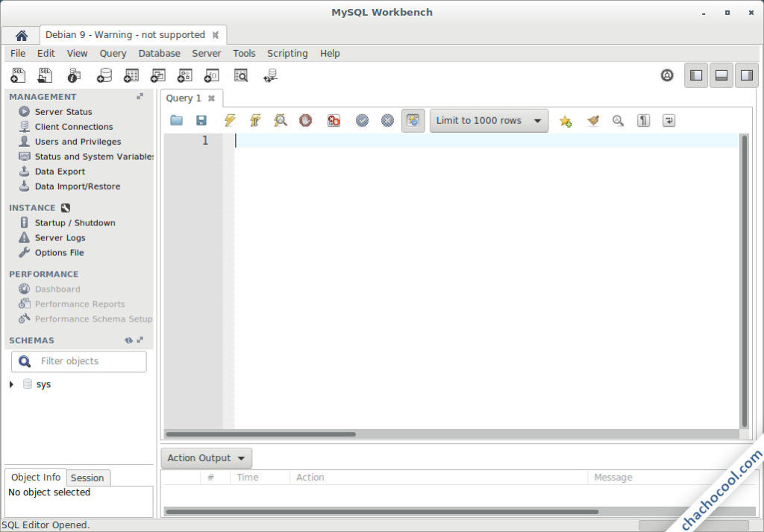Toggle the autocommit mode button
The height and width of the screenshot is (532, 764).
click(x=413, y=120)
